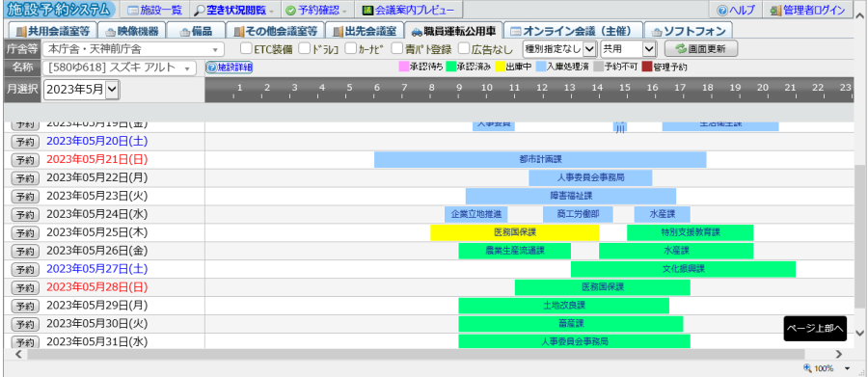The width and height of the screenshot is (868, 377).
Task: Open the 庁舎等 building dropdown
Action: [x=133, y=49]
